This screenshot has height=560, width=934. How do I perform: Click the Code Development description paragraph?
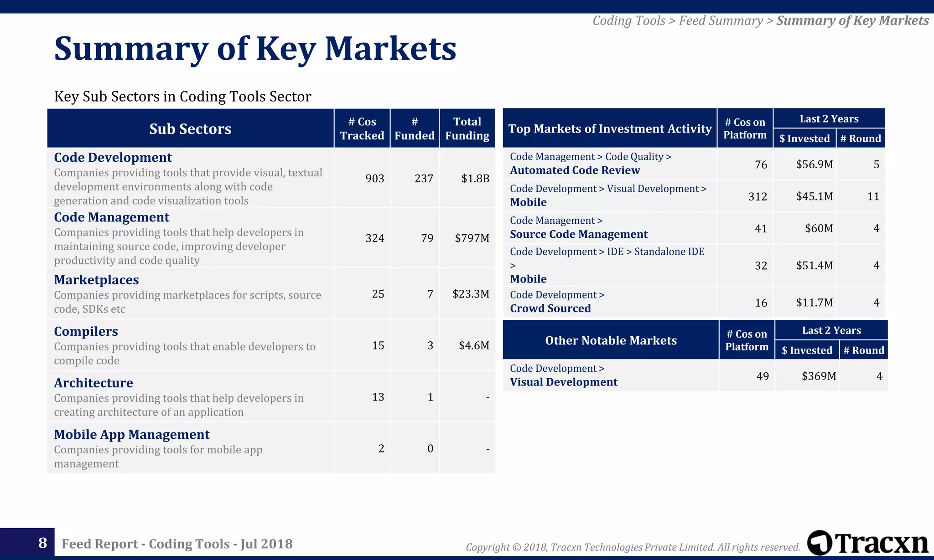188,186
